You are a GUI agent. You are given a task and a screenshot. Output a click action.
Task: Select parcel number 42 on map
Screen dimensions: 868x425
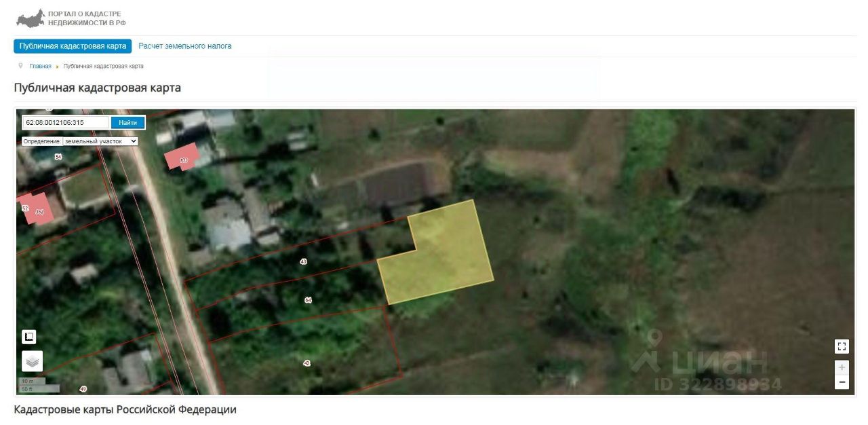tap(307, 363)
